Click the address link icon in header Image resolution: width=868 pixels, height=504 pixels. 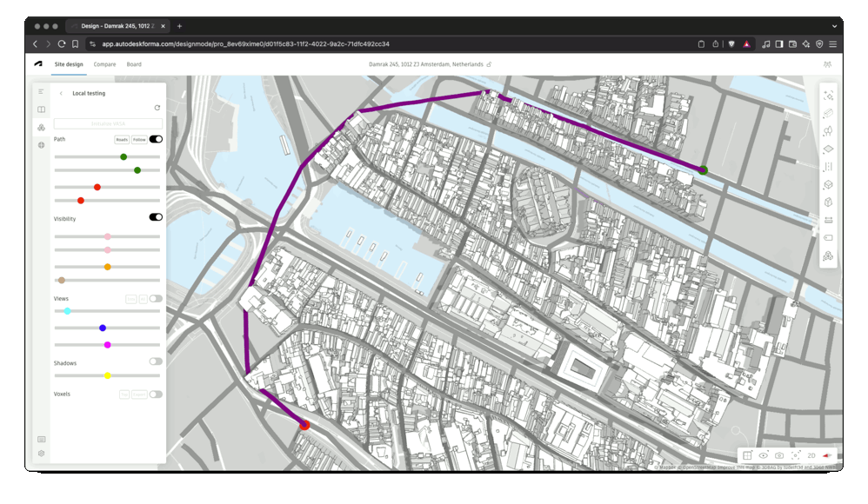[x=489, y=64]
